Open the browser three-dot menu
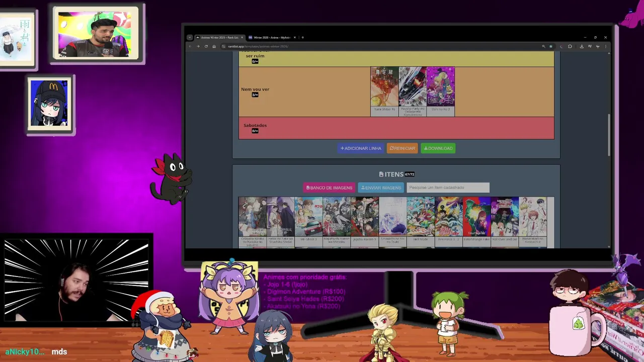644x362 pixels. [605, 46]
